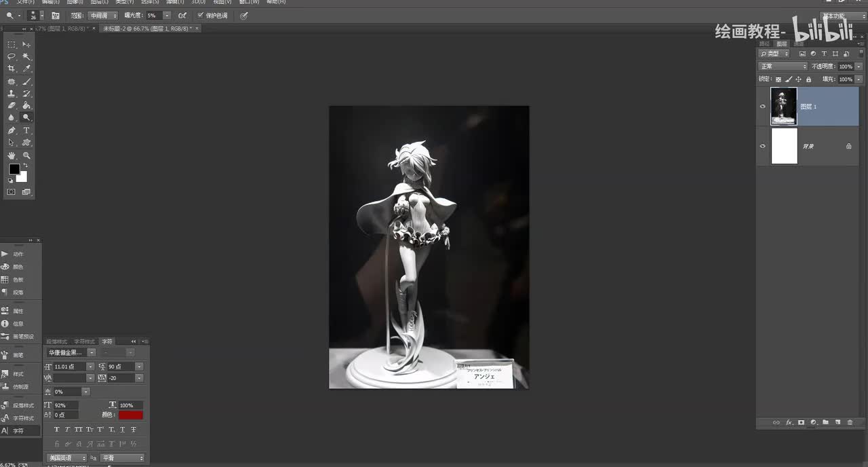Reset default foreground and background colors
Image resolution: width=868 pixels, height=467 pixels.
[x=10, y=181]
